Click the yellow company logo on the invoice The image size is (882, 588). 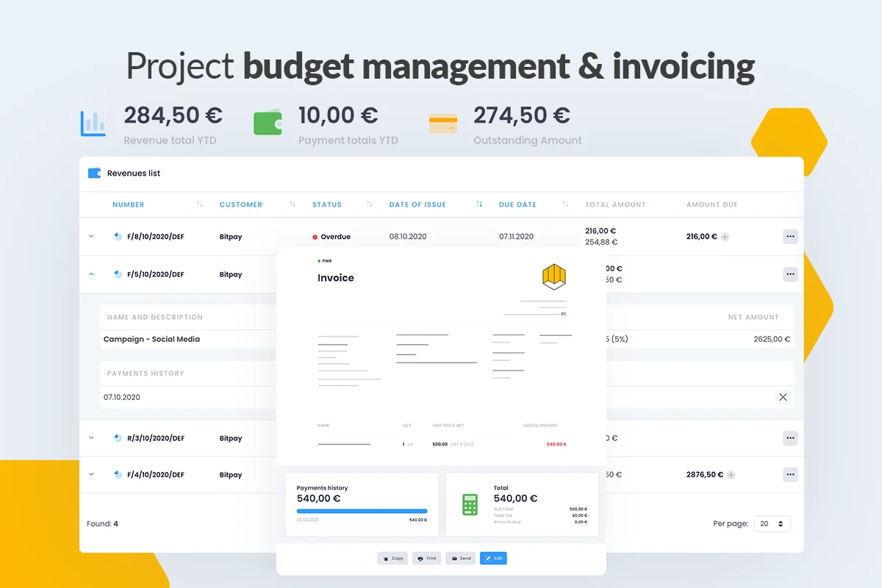pyautogui.click(x=554, y=276)
